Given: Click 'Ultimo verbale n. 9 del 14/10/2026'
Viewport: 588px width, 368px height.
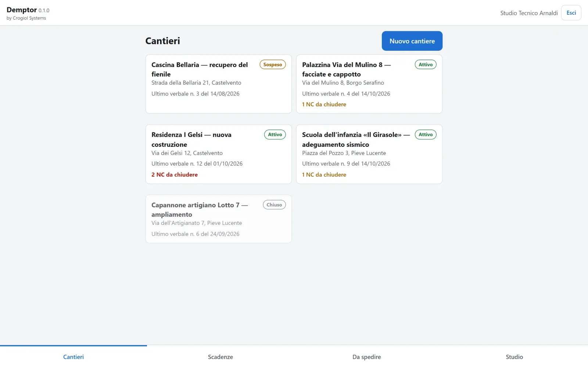Looking at the screenshot, I should [346, 163].
